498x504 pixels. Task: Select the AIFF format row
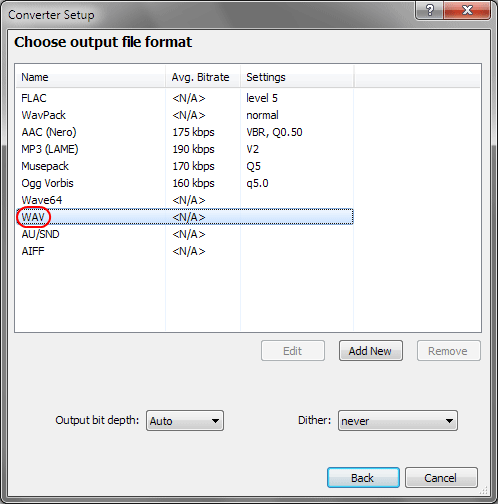click(185, 251)
